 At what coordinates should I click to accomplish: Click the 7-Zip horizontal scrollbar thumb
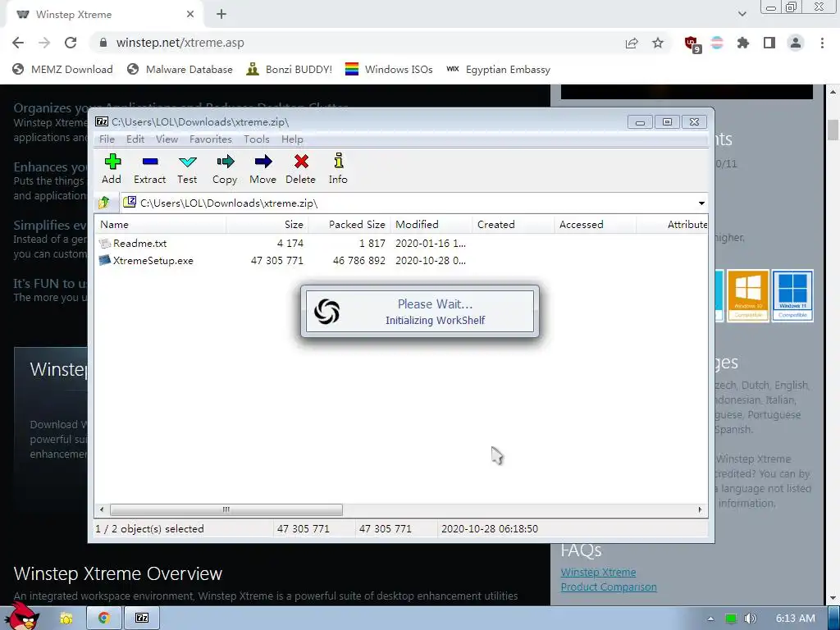click(226, 509)
